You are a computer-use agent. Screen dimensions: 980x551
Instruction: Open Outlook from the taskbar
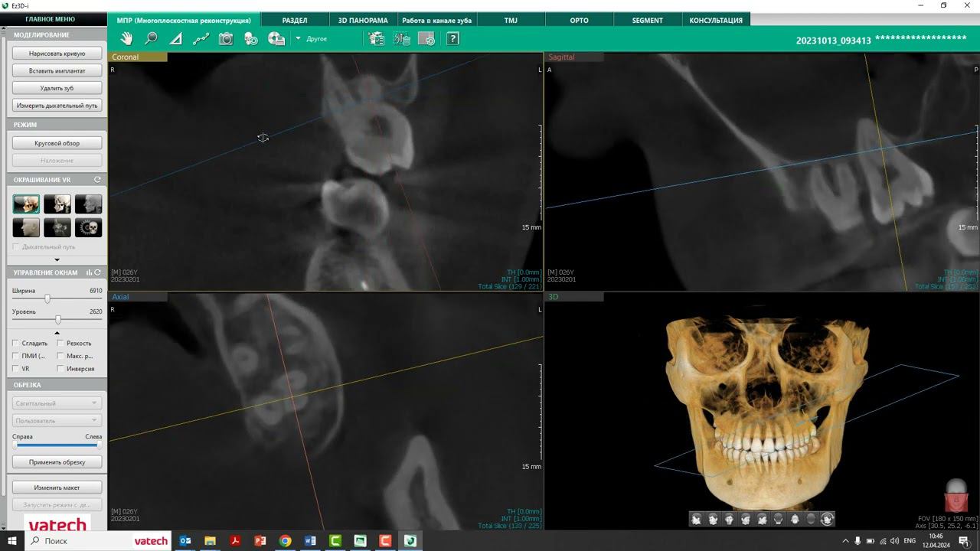[x=185, y=541]
